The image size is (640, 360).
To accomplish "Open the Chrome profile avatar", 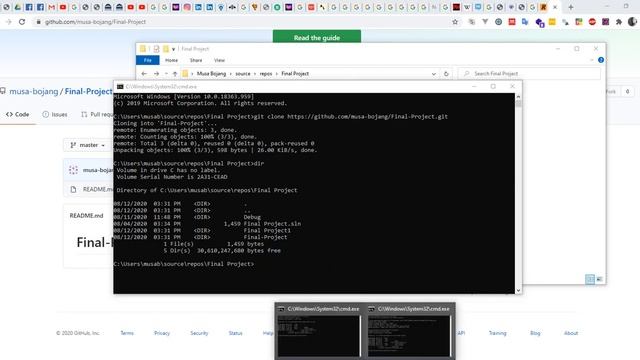I will point(632,22).
